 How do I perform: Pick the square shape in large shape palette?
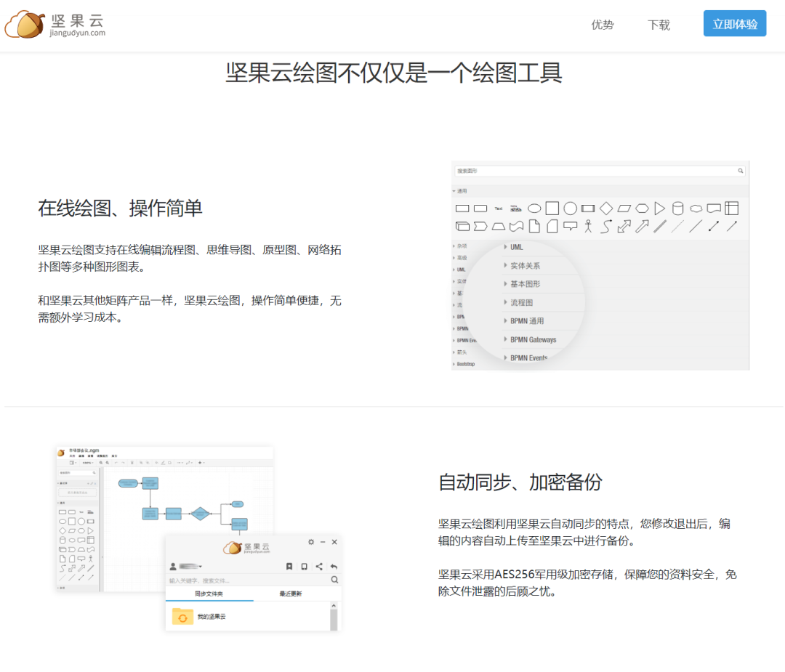tap(552, 209)
